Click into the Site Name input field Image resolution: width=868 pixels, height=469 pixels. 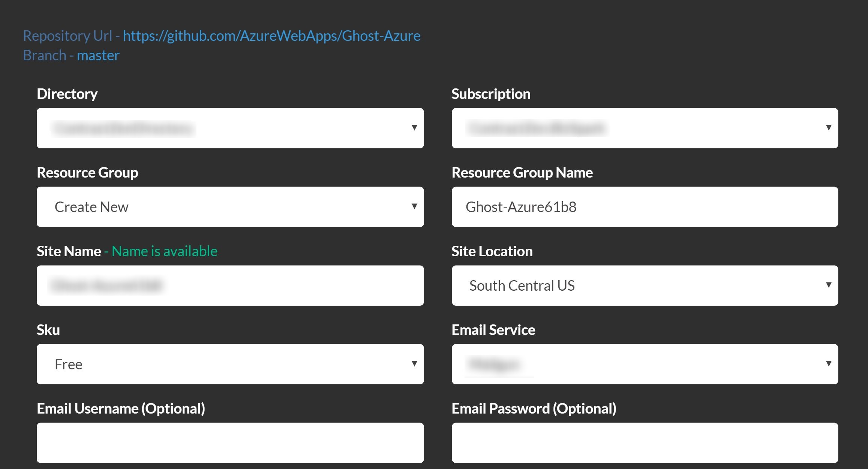point(230,285)
